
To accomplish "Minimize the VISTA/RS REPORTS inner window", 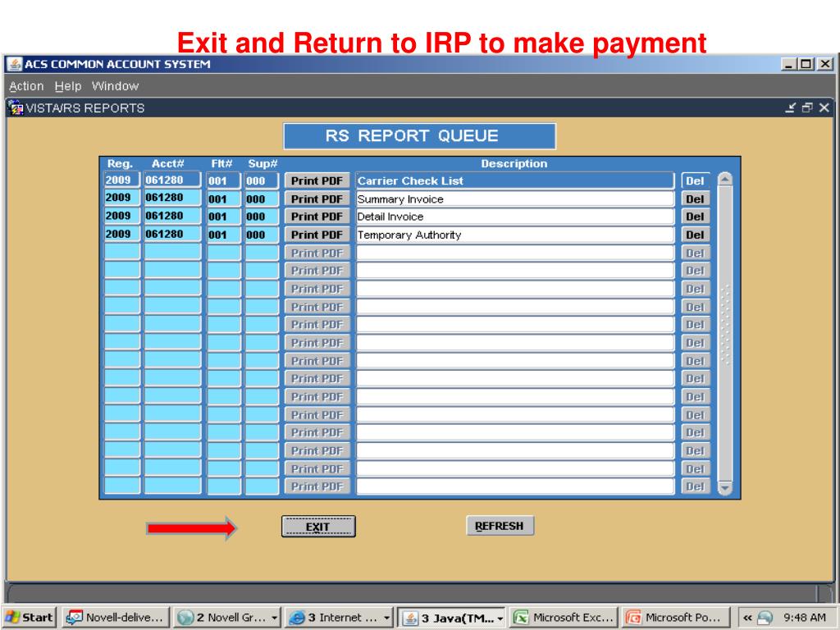I will pyautogui.click(x=791, y=107).
